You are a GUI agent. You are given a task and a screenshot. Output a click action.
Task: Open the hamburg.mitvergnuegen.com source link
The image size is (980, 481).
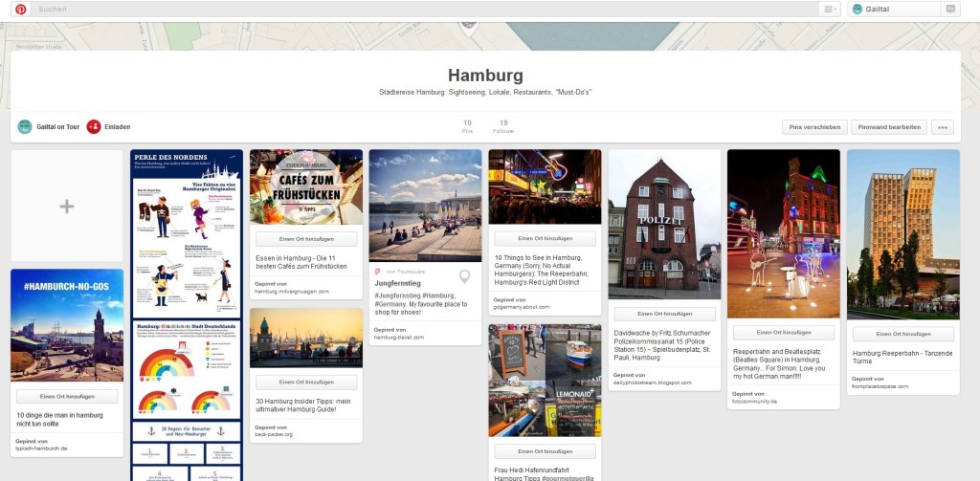(x=292, y=291)
